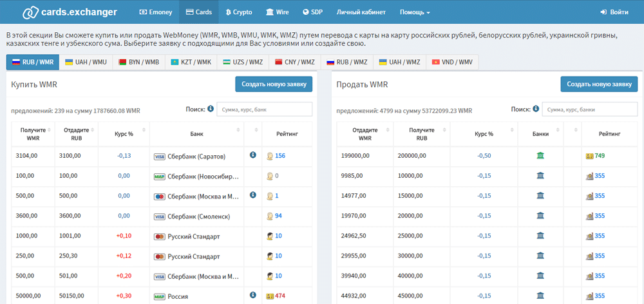Click the Войти login button

pos(614,12)
